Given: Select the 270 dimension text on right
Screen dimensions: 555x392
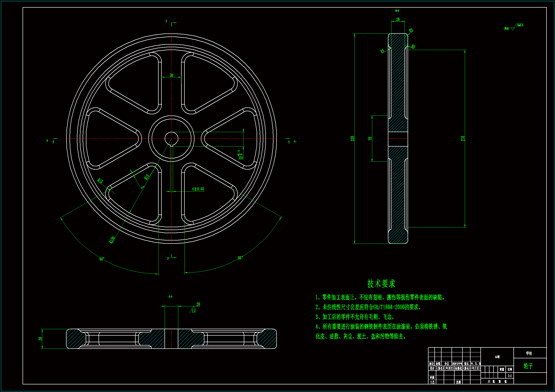Looking at the screenshot, I should (463, 138).
